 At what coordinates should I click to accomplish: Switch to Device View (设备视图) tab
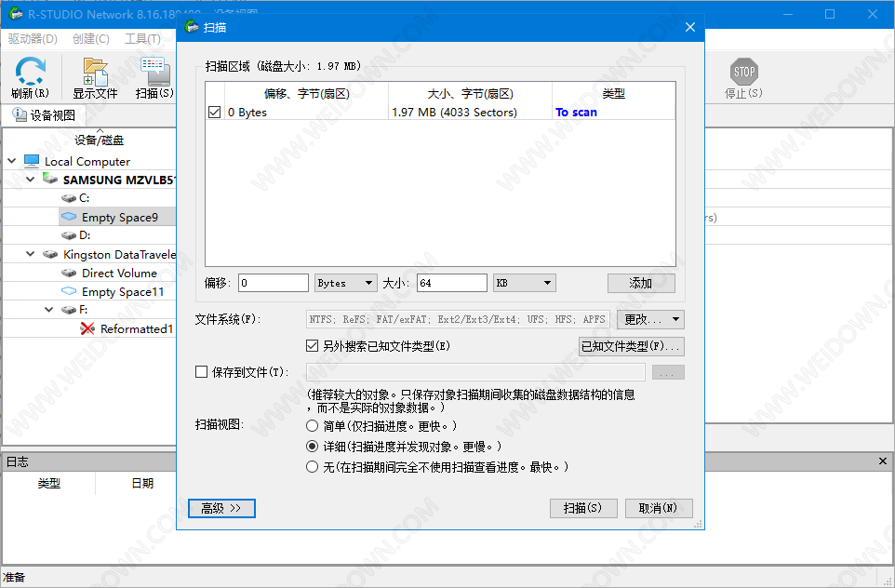pos(45,115)
